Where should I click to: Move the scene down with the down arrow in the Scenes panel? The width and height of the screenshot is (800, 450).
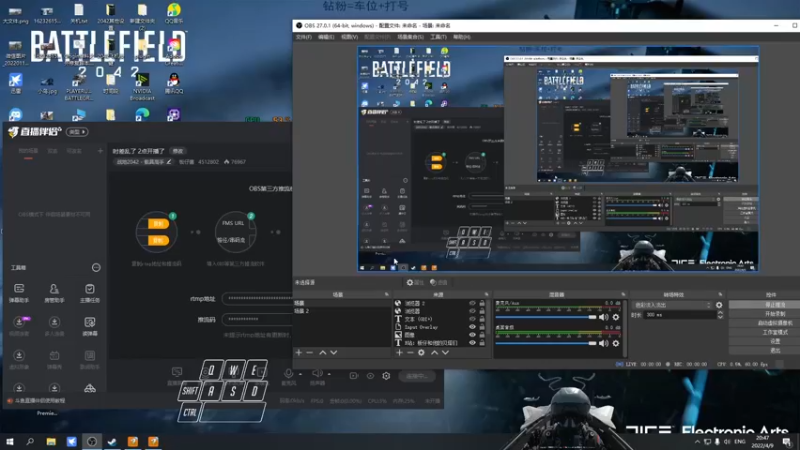tap(334, 353)
